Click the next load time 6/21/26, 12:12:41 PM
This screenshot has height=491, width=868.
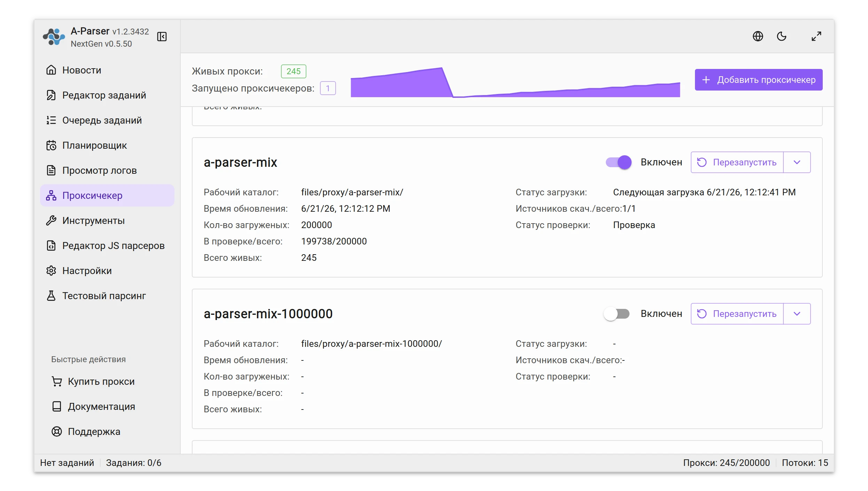(x=751, y=192)
